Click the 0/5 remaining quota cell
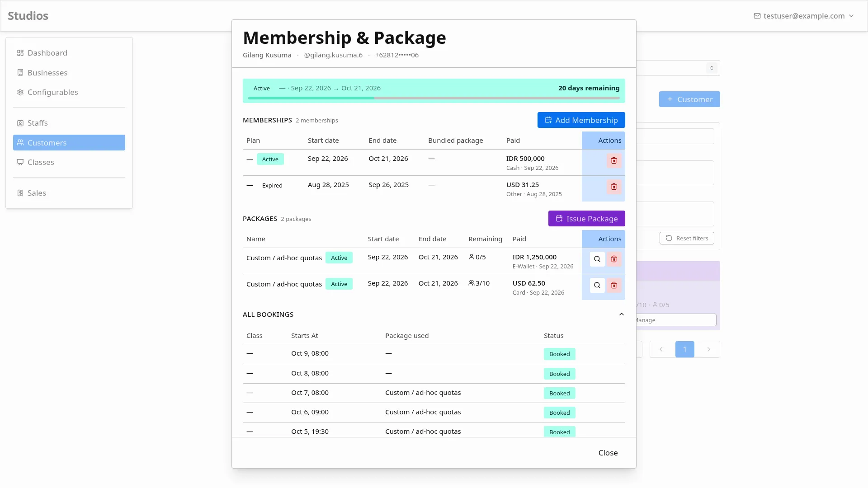868x488 pixels. pyautogui.click(x=477, y=257)
